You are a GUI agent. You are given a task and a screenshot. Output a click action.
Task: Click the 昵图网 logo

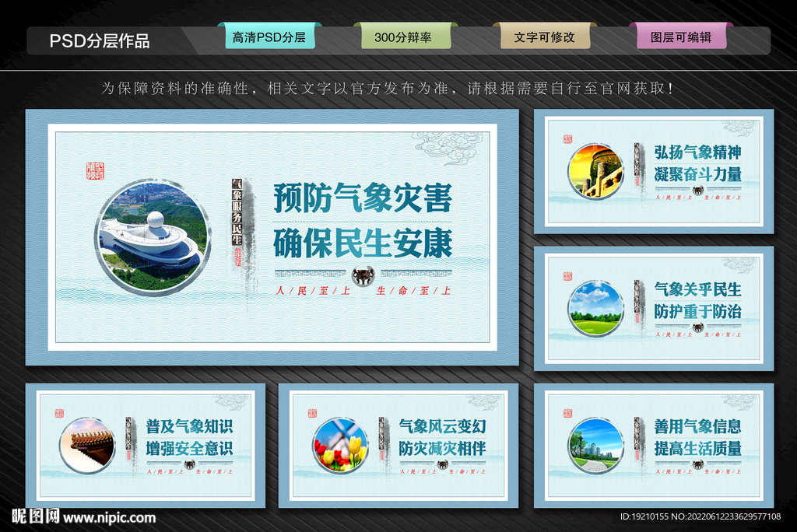pyautogui.click(x=36, y=516)
